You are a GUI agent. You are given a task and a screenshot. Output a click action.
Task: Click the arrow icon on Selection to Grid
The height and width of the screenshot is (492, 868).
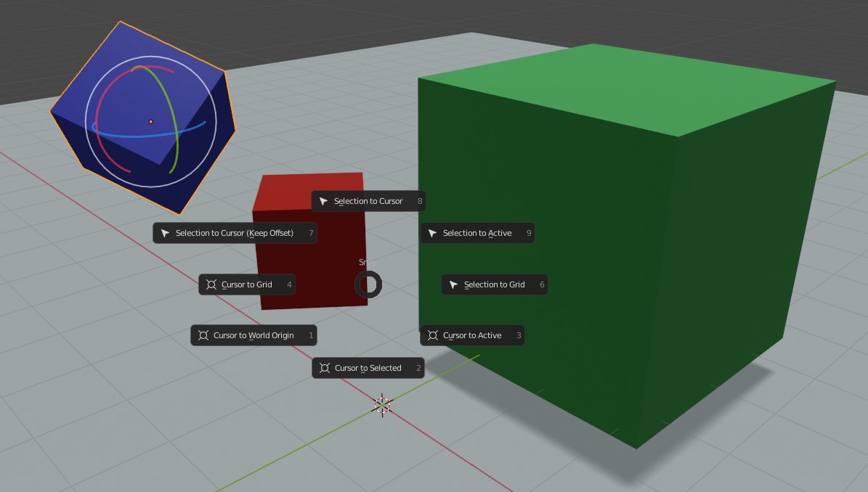pyautogui.click(x=454, y=285)
